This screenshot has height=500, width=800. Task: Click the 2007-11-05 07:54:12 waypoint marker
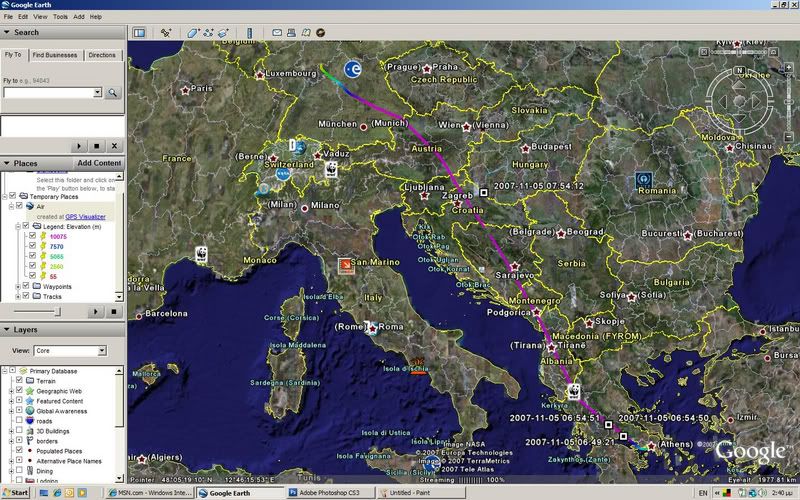(x=484, y=192)
